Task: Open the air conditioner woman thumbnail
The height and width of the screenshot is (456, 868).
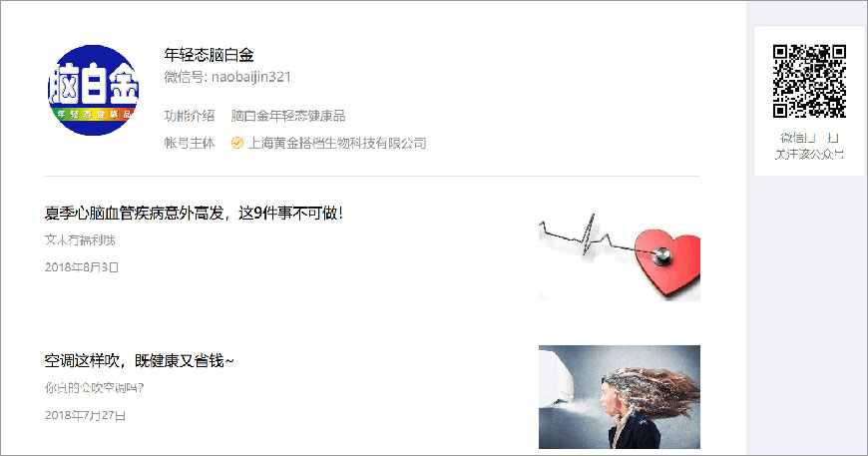Action: pos(619,397)
